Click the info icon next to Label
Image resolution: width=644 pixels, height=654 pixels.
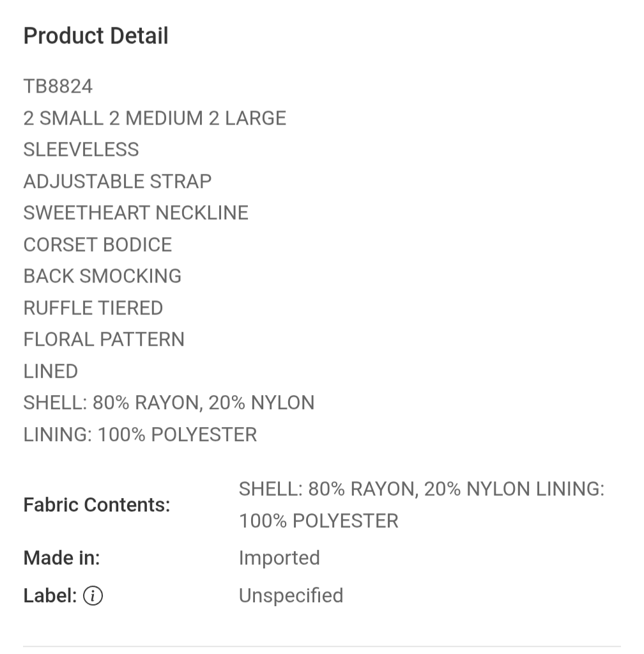[x=93, y=595]
